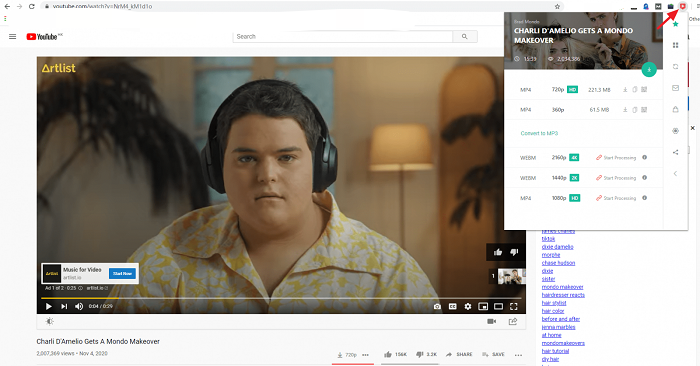Open info icon for 1080p row
This screenshot has height=366, width=700.
pyautogui.click(x=645, y=198)
